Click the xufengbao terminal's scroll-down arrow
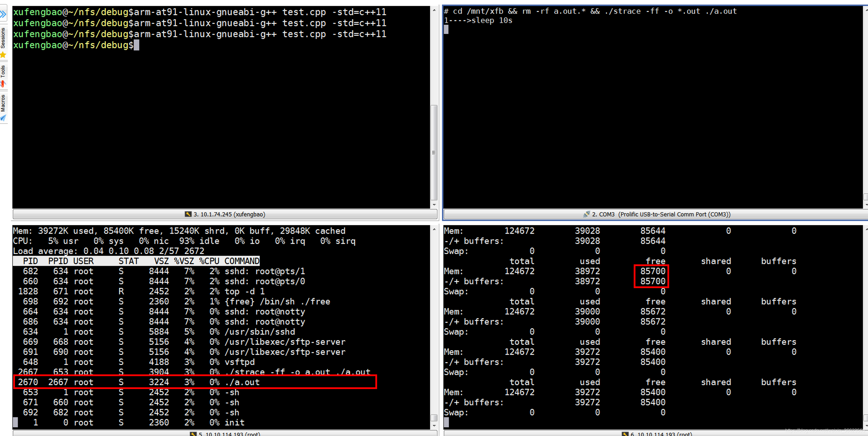This screenshot has height=436, width=868. 434,205
